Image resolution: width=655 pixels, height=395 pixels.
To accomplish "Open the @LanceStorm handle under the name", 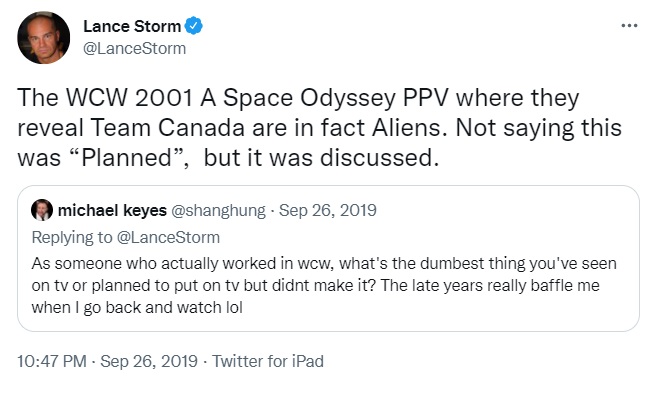I will pos(135,48).
